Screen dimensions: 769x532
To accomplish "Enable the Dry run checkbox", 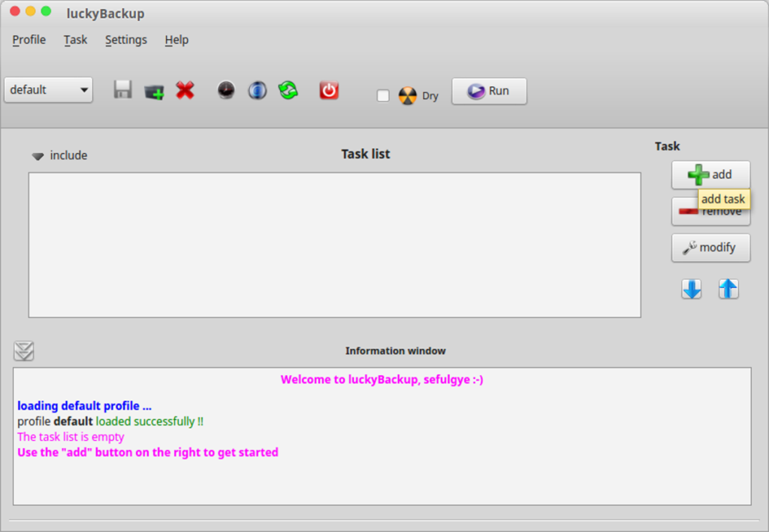I will (383, 95).
